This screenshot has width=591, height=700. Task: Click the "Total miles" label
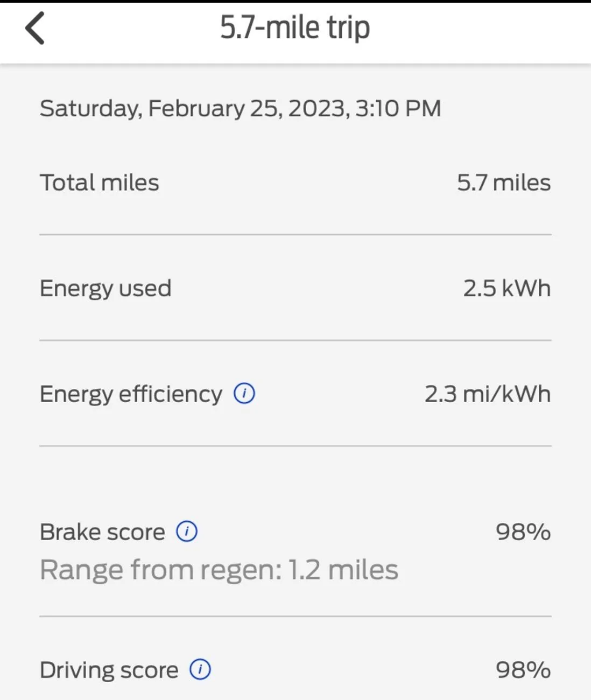point(100,183)
